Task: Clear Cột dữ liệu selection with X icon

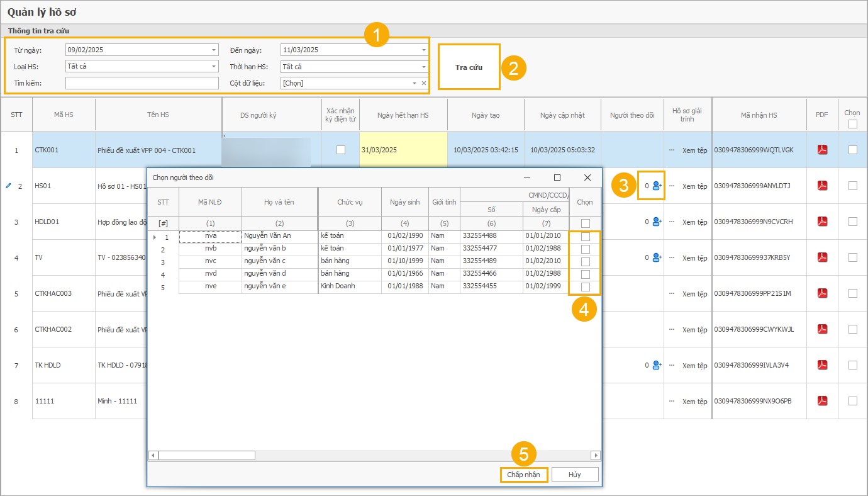Action: 423,83
